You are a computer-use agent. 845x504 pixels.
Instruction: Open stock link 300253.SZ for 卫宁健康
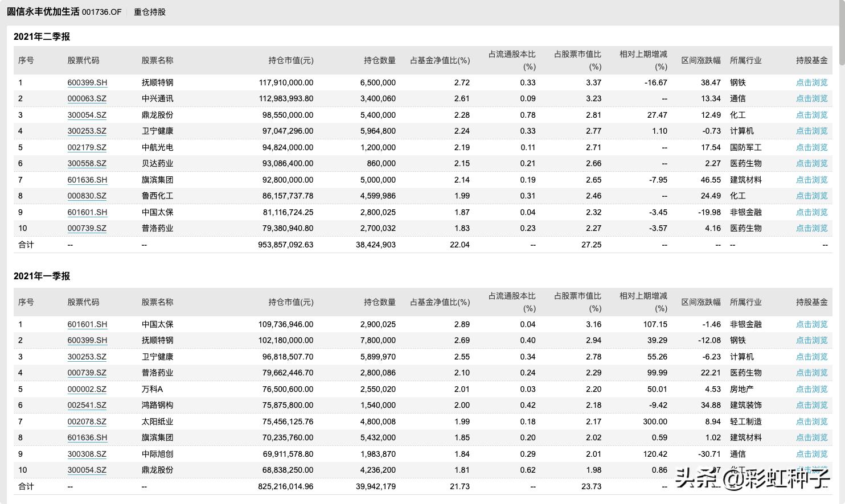87,131
